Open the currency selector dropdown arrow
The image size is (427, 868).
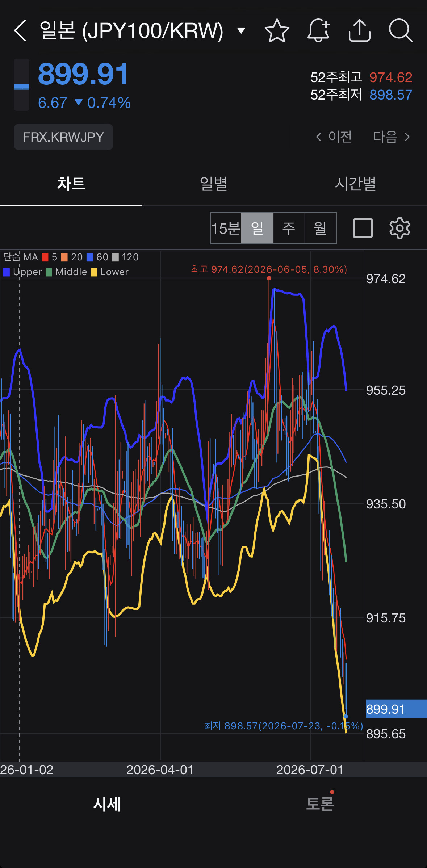[x=241, y=30]
